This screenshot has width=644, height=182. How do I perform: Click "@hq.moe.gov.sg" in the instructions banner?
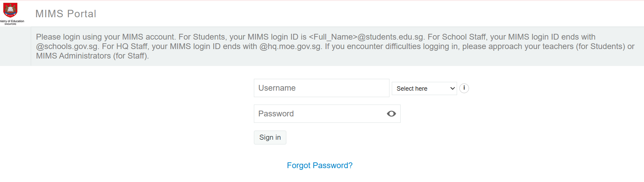(290, 46)
